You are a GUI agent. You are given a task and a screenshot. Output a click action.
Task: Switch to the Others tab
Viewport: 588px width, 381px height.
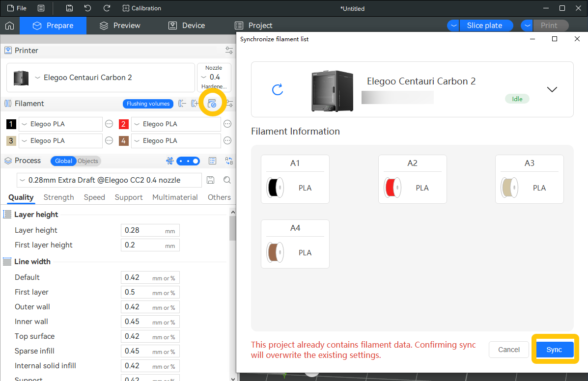[220, 197]
